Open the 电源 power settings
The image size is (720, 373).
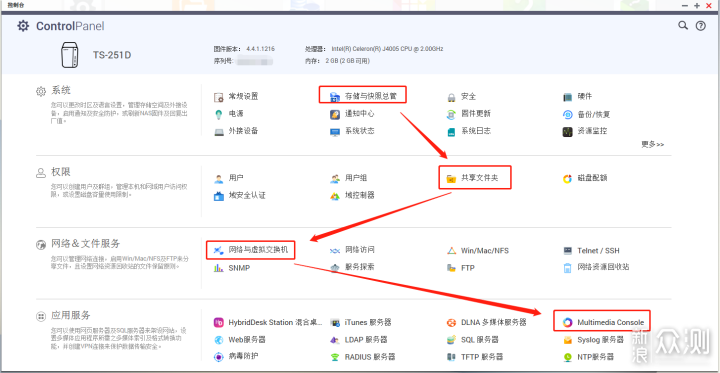click(x=229, y=113)
